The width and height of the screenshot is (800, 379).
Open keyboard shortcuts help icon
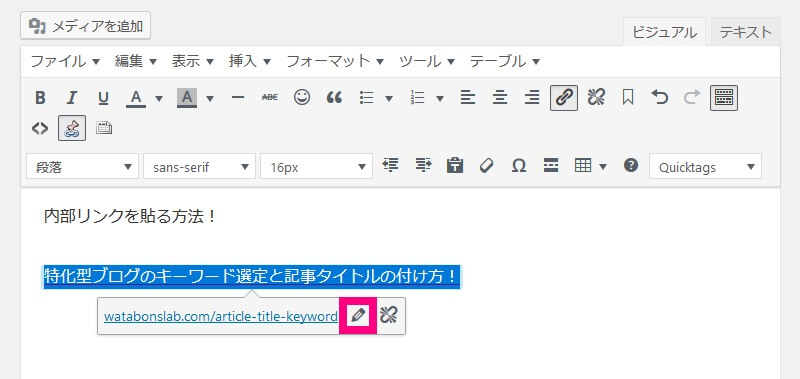631,165
